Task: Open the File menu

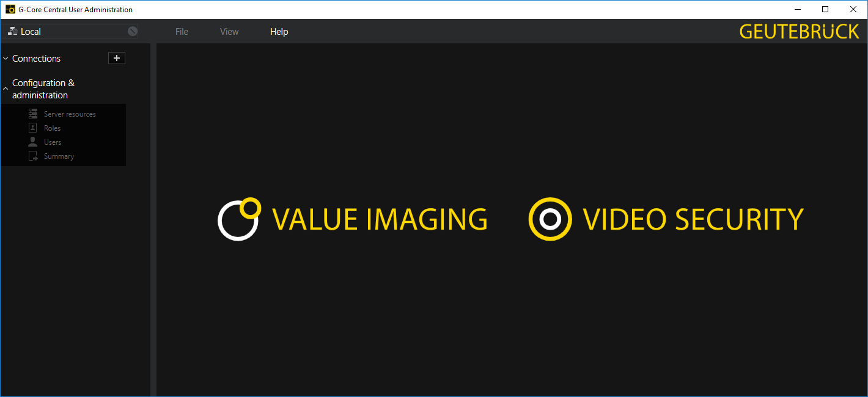Action: point(182,32)
